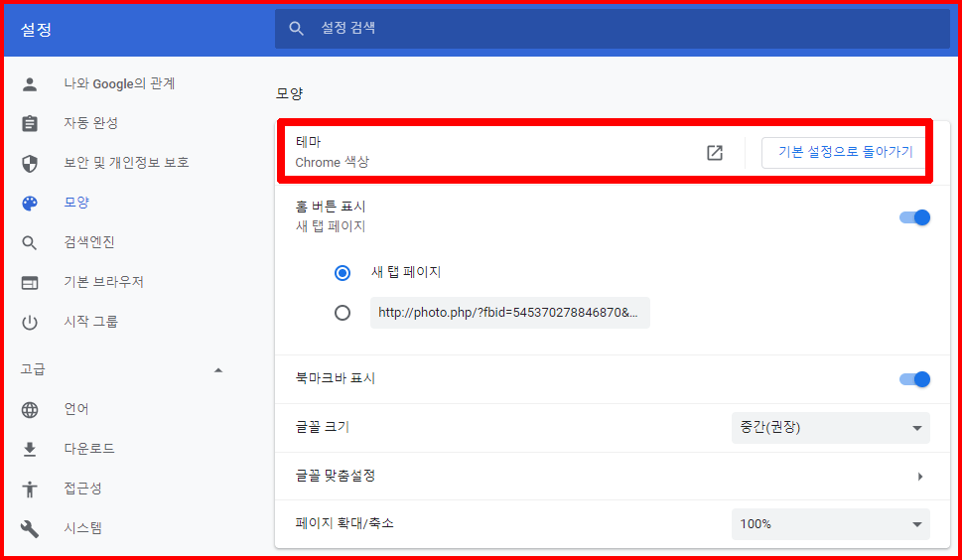Click the wrench icon for 시스템
The width and height of the screenshot is (962, 560).
(x=30, y=528)
